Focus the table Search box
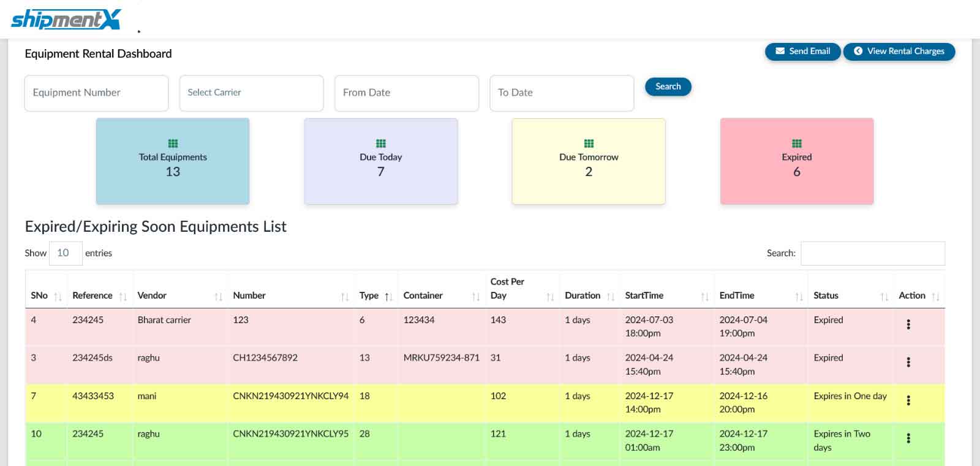This screenshot has width=980, height=466. coord(873,253)
